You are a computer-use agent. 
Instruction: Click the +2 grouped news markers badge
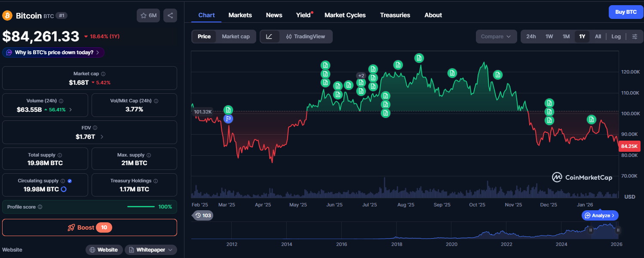coord(361,76)
